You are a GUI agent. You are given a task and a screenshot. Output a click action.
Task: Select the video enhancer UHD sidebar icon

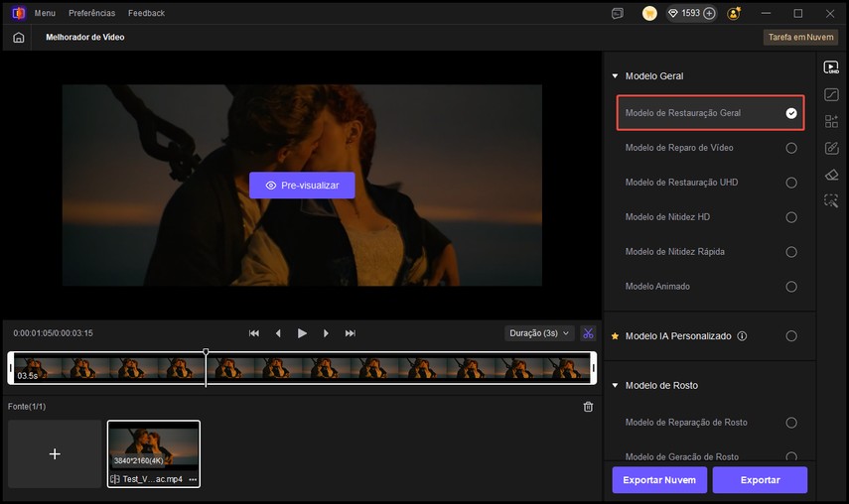(x=831, y=67)
